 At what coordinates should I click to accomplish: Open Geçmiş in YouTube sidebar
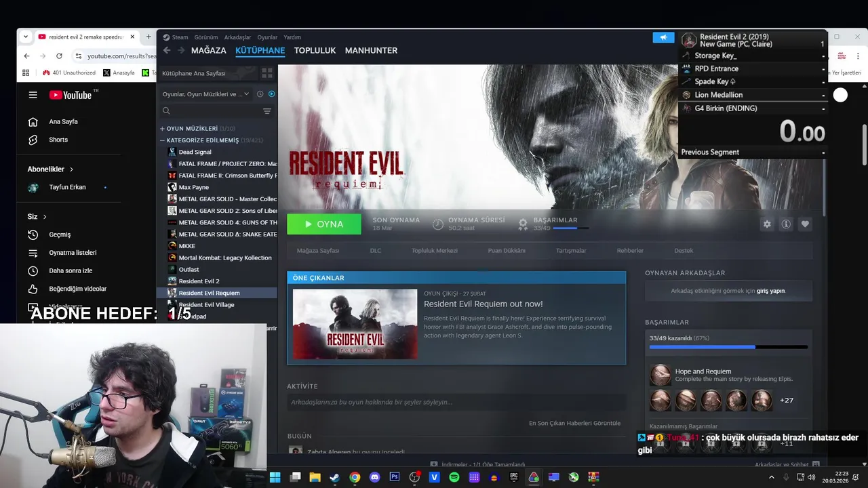pyautogui.click(x=60, y=235)
